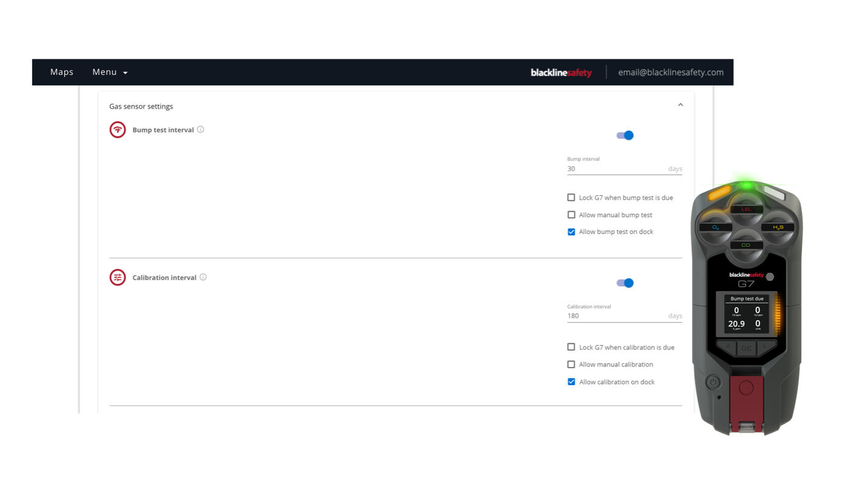Open the Menu dropdown in navbar
Viewport: 868px width, 478px height.
(110, 72)
